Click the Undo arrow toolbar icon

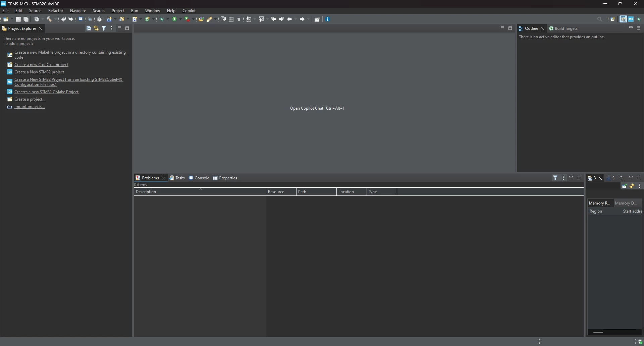coord(63,19)
